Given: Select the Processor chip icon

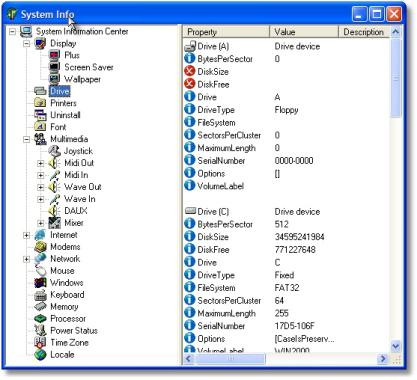Looking at the screenshot, I should pyautogui.click(x=40, y=319).
